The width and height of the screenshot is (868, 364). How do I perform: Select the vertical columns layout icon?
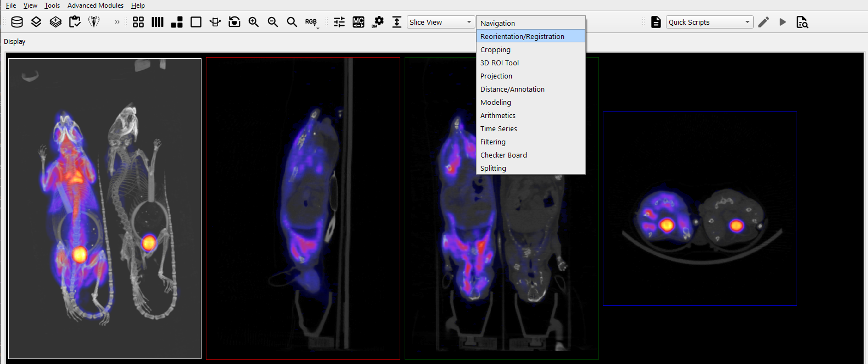(x=158, y=22)
